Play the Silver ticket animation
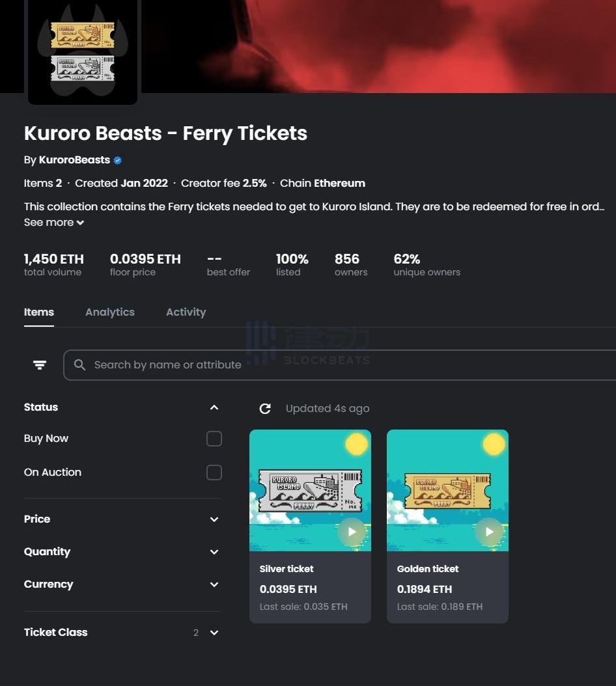 click(352, 532)
